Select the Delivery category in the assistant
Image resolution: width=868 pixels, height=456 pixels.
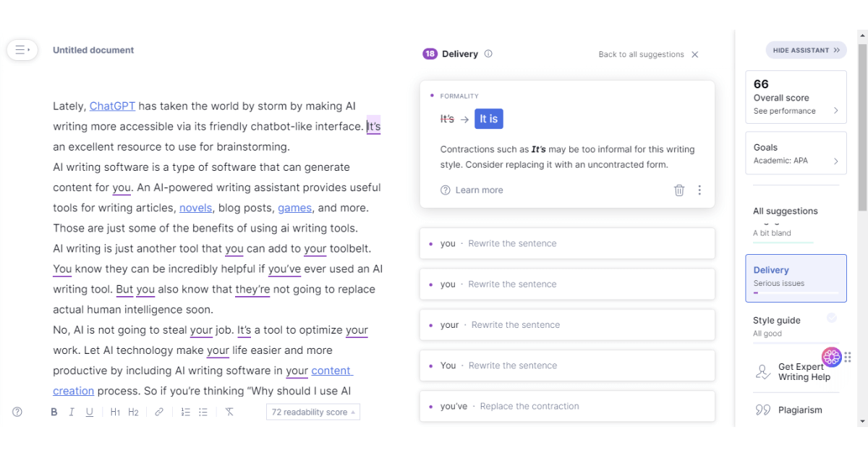796,278
